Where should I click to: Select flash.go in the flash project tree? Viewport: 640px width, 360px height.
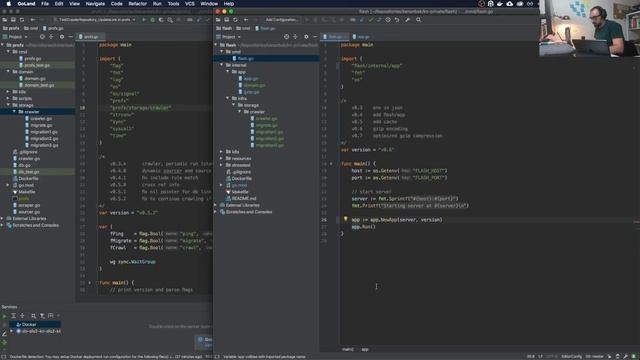(x=245, y=58)
